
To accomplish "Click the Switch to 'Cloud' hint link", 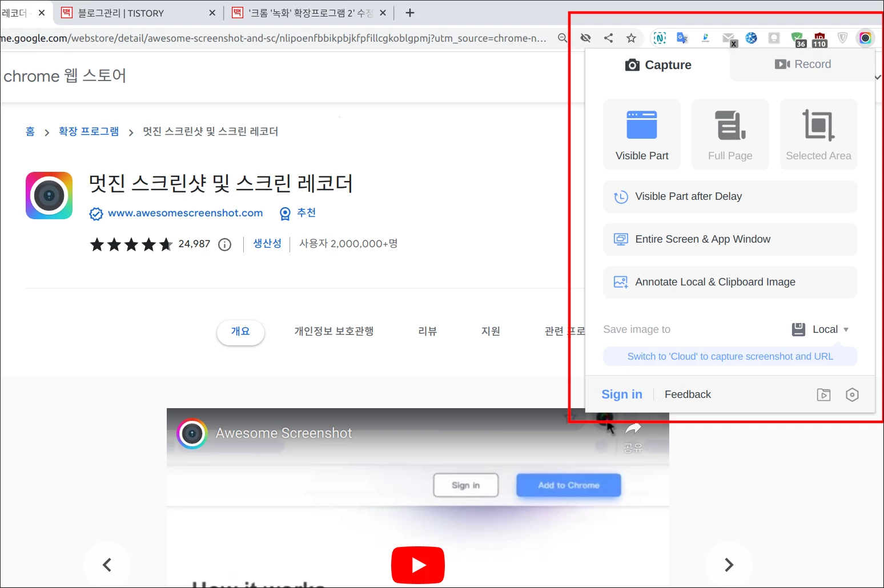I will tap(730, 356).
